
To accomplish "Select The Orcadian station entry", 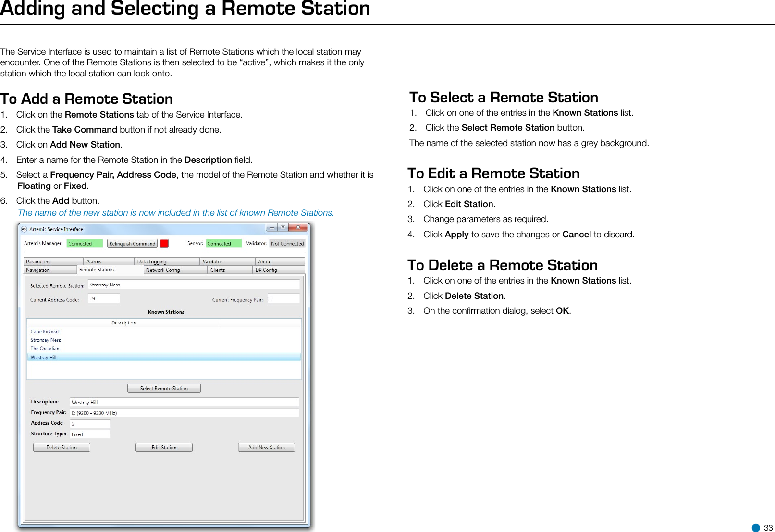I will pyautogui.click(x=164, y=349).
